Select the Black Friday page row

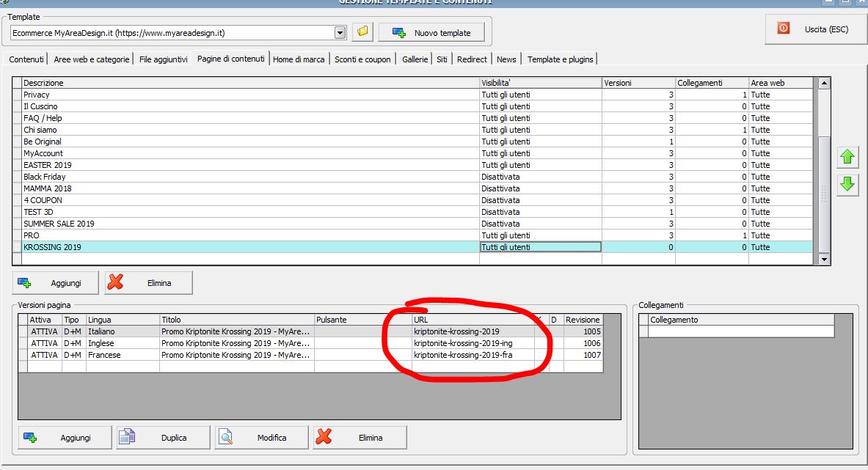(412, 177)
